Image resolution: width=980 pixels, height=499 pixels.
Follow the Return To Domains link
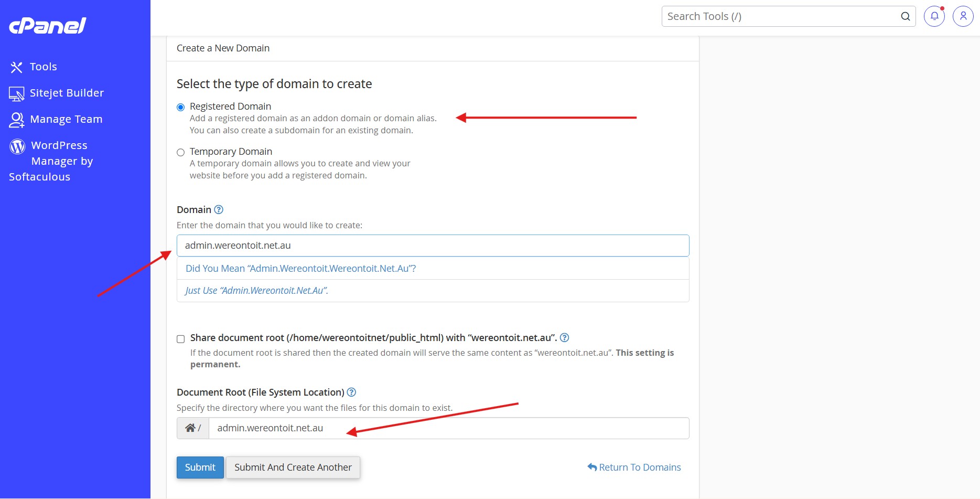634,467
